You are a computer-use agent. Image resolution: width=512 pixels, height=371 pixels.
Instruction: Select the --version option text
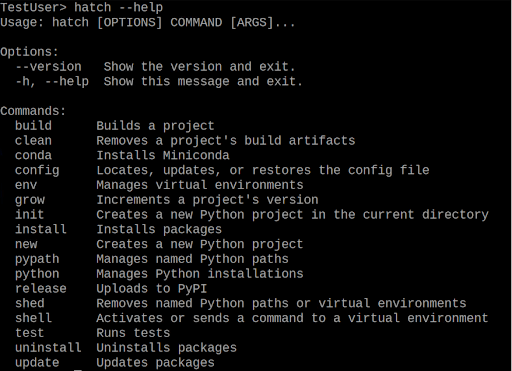pyautogui.click(x=48, y=67)
